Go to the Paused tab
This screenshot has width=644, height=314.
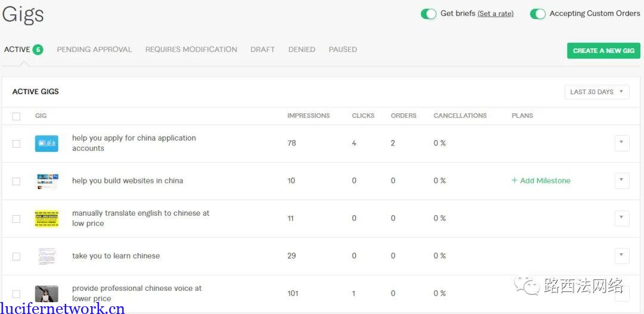tap(342, 49)
